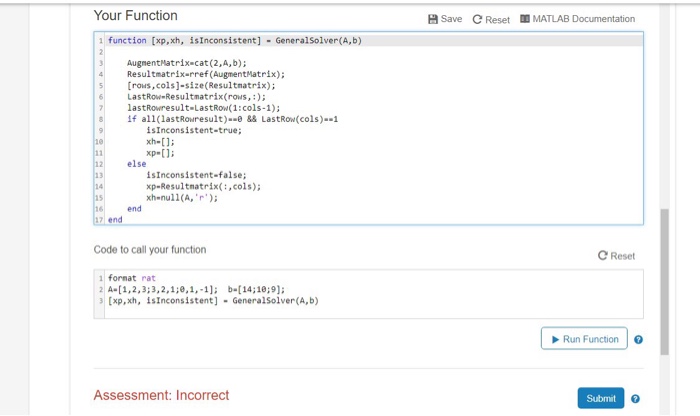Screen dimensions: 700x416
Task: Click the Assessment: Incorrect heading
Action: pyautogui.click(x=161, y=395)
